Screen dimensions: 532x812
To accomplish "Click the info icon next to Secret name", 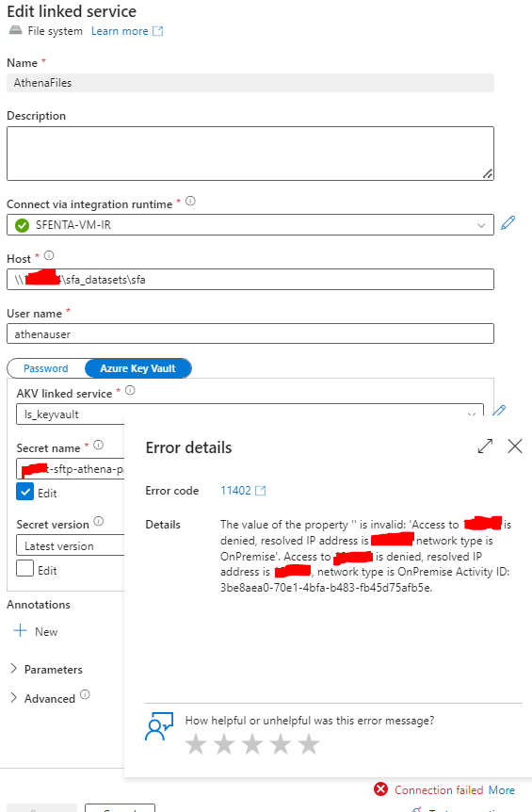I will tap(98, 445).
